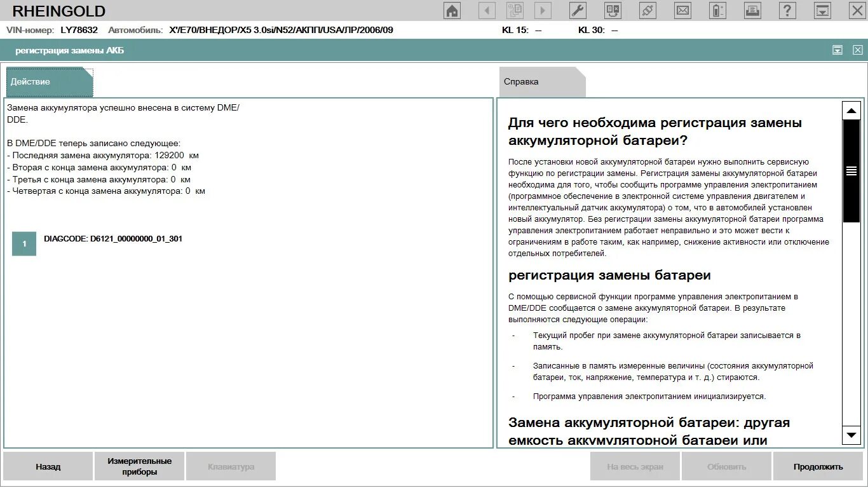Click the Замена аккумулятора успешно внесена message
868x488 pixels.
click(x=123, y=114)
